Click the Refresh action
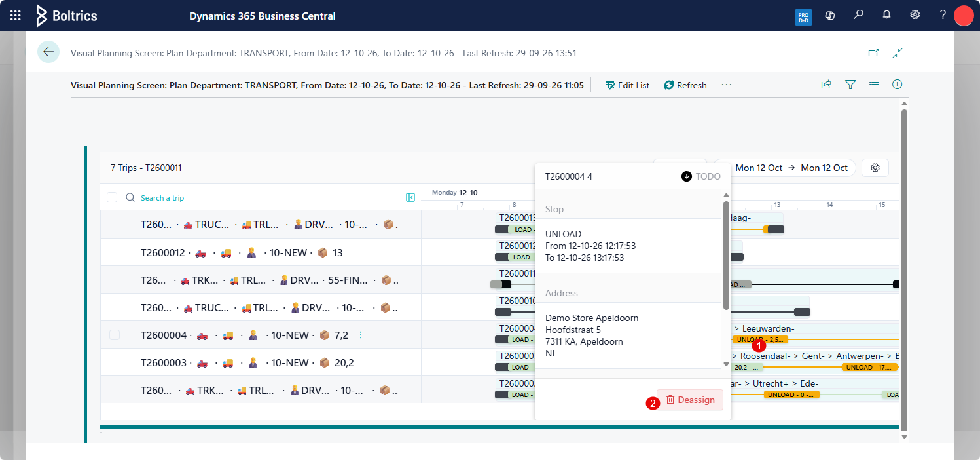 pos(685,85)
